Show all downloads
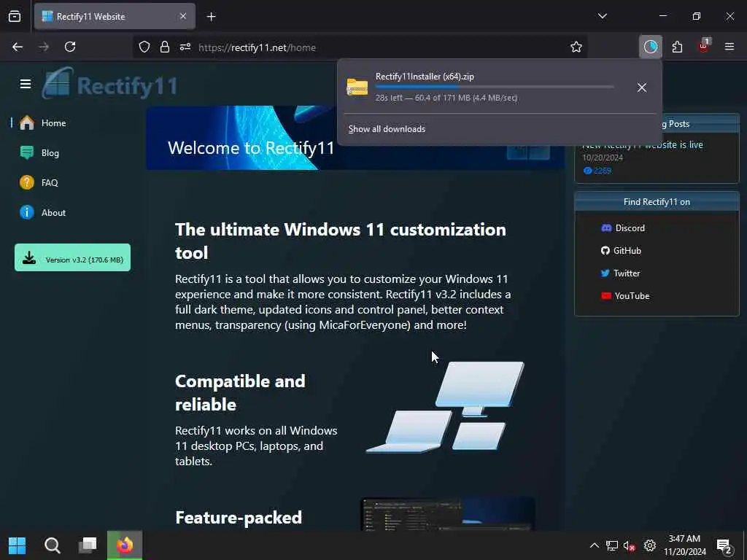 [x=387, y=129]
